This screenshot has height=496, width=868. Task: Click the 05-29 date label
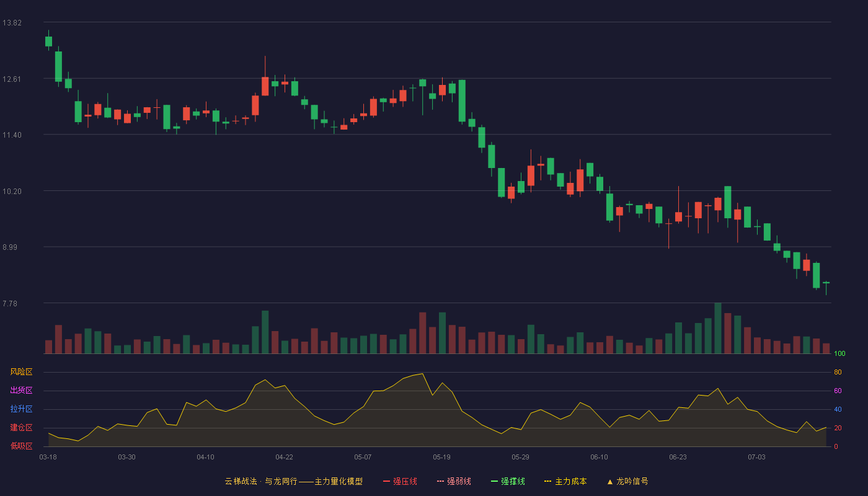coord(520,457)
